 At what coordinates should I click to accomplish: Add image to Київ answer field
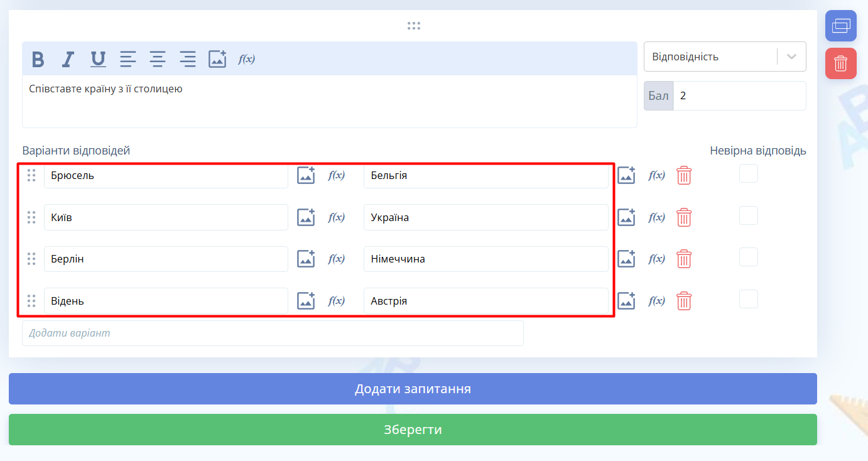tap(306, 217)
